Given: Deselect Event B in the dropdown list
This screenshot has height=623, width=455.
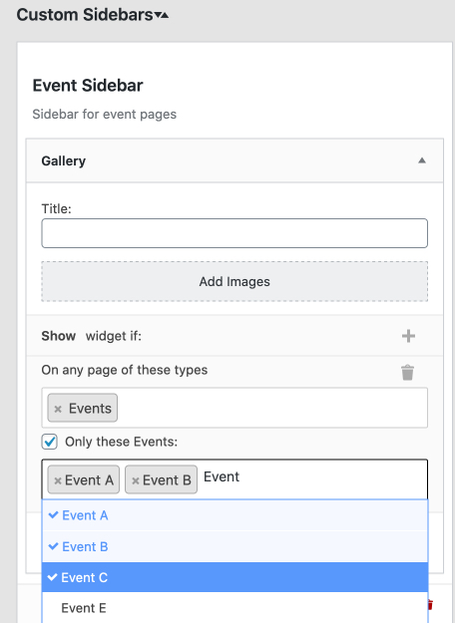Looking at the screenshot, I should click(235, 547).
